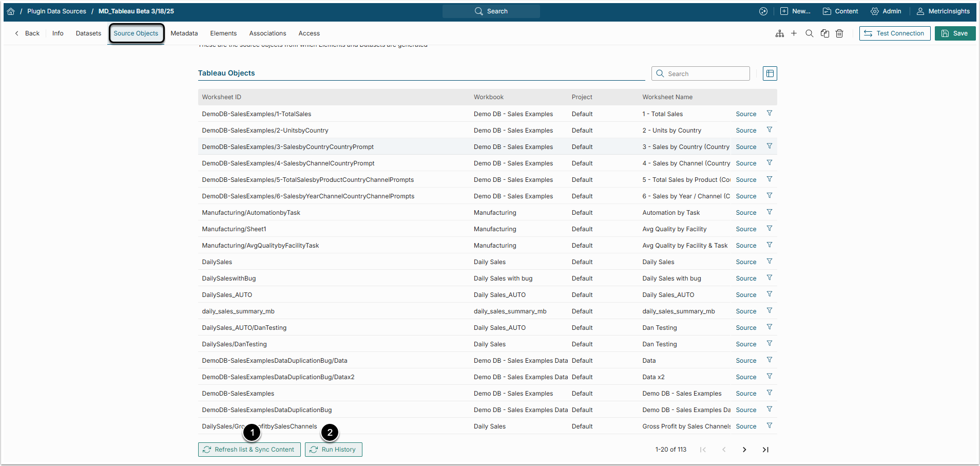
Task: Click filter icon for Automation by Task row
Action: (769, 212)
